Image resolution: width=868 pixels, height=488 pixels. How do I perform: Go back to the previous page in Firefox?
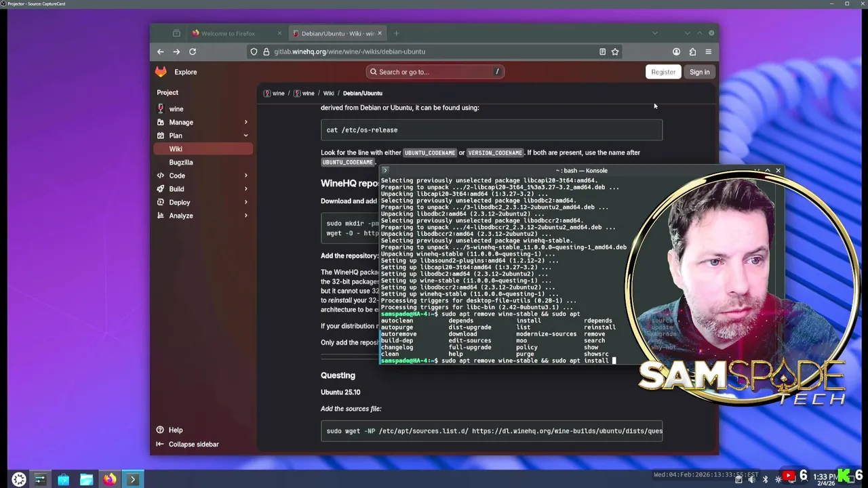160,52
